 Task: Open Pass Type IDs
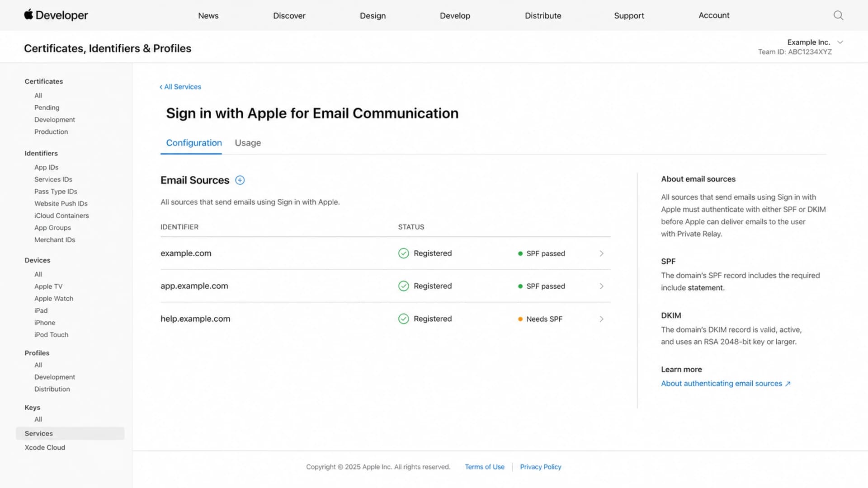[56, 192]
